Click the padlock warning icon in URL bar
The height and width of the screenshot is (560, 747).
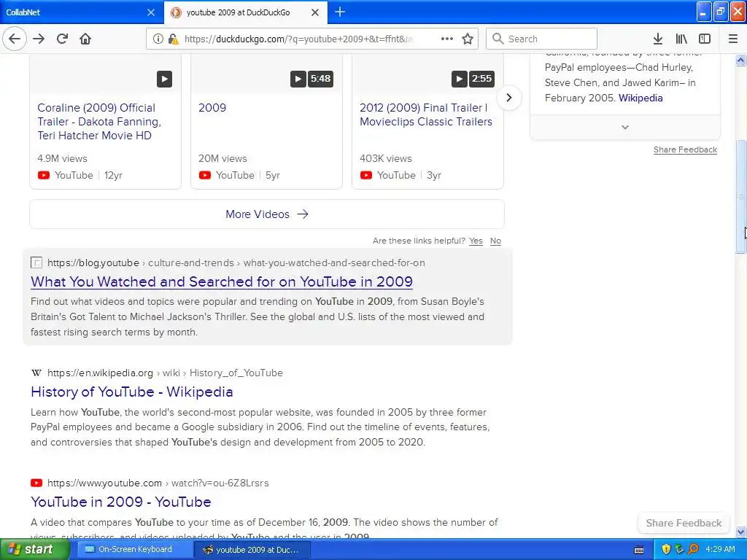point(174,39)
